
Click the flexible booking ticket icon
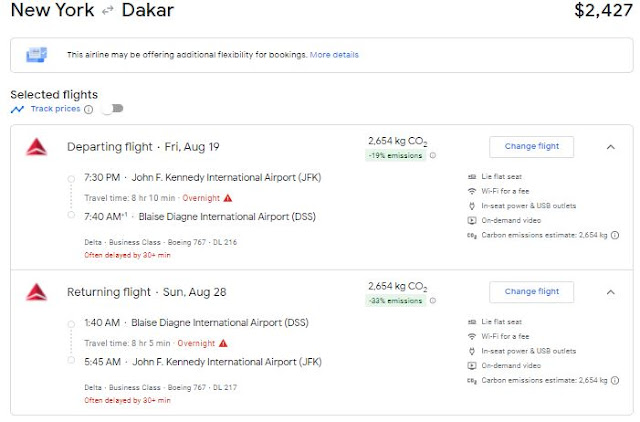(37, 54)
